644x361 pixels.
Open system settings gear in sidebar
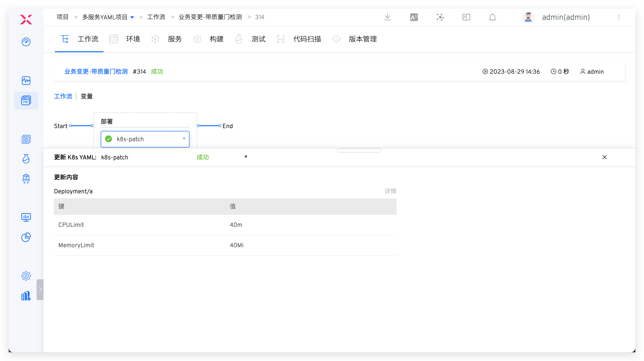[x=26, y=276]
